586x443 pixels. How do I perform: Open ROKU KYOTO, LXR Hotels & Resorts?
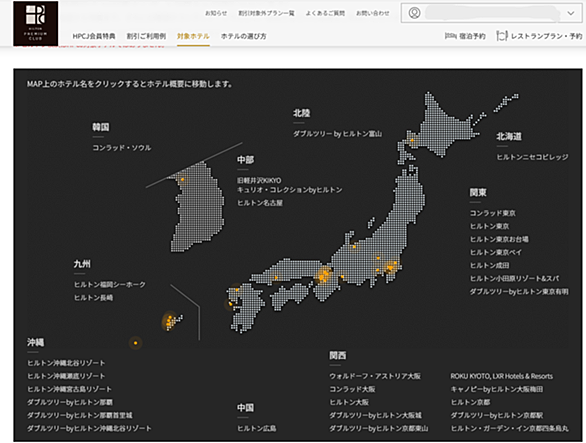(x=502, y=376)
